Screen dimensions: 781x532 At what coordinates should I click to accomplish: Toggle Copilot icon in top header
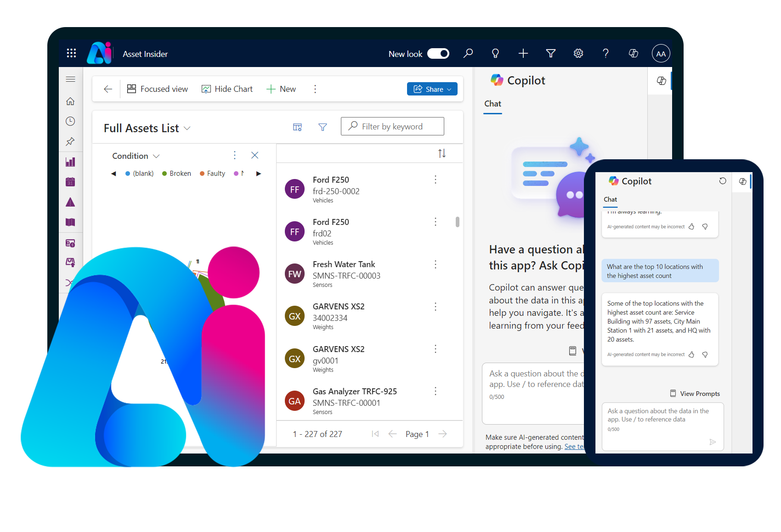pyautogui.click(x=634, y=53)
